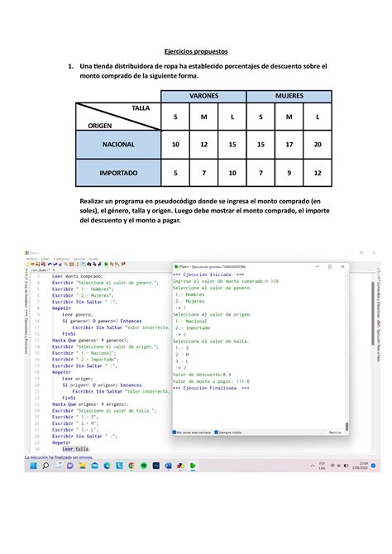Switch to PSeInt via its taskbar icon
This screenshot has width=392, height=554.
193,466
